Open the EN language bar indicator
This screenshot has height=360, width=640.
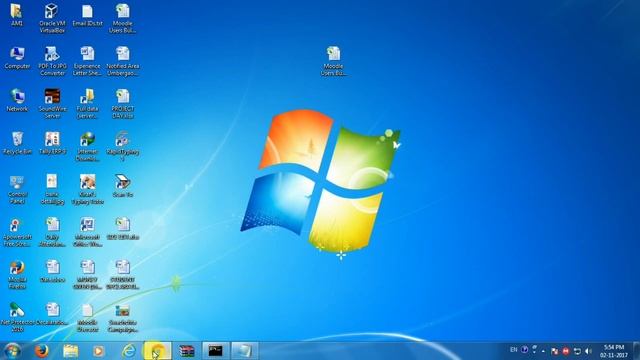click(513, 350)
